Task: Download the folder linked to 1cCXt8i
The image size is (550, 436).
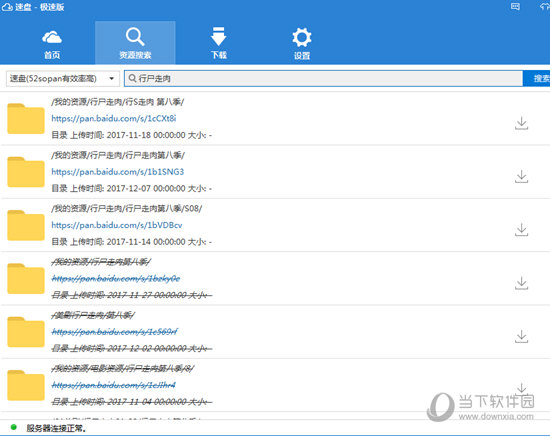Action: [x=522, y=123]
